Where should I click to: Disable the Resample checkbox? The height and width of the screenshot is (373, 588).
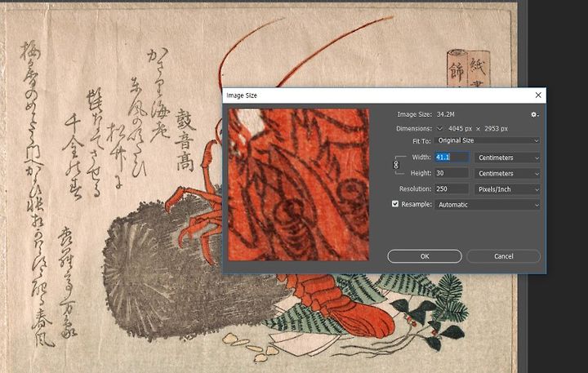[395, 203]
